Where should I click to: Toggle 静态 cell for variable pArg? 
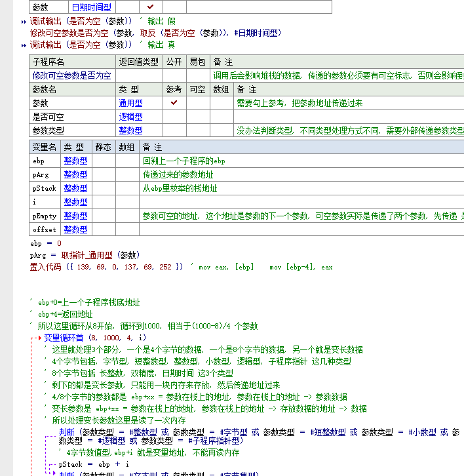[104, 174]
